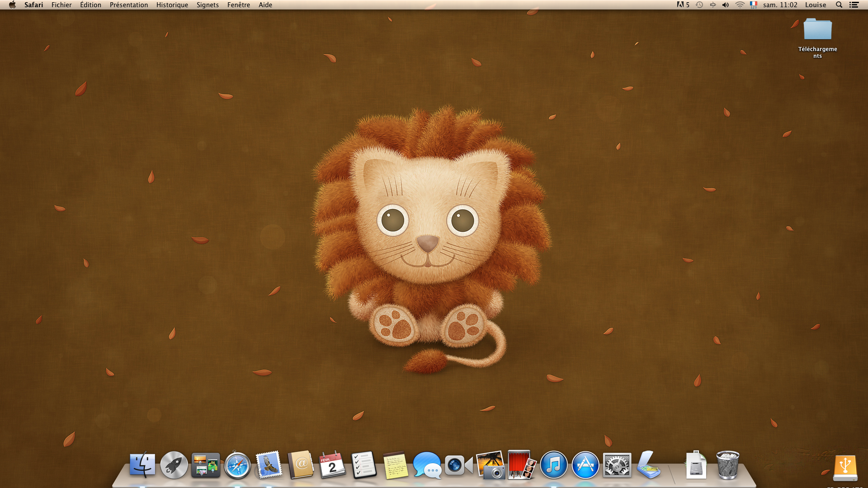868x488 pixels.
Task: Open Calendar icon showing 2
Action: coord(332,465)
